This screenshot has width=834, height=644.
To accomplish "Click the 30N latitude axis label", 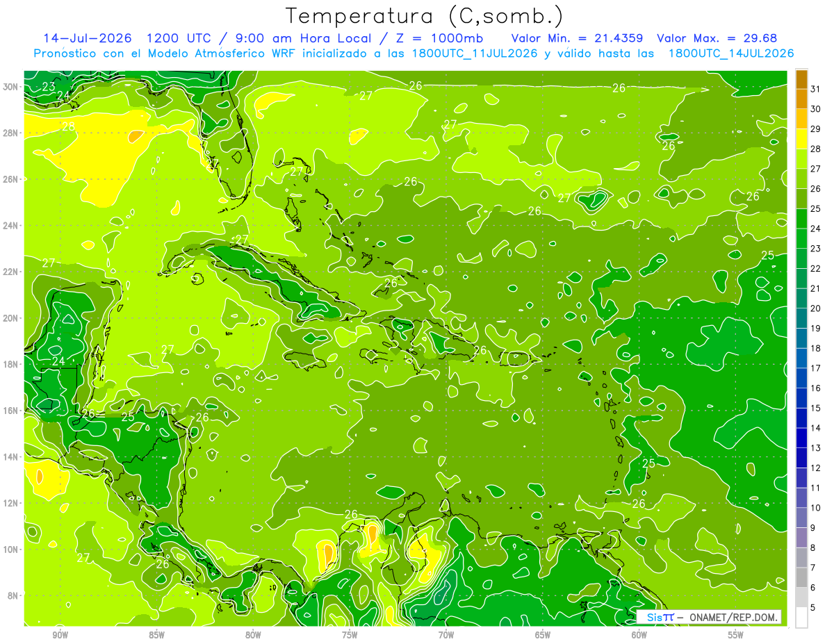I will pos(11,86).
